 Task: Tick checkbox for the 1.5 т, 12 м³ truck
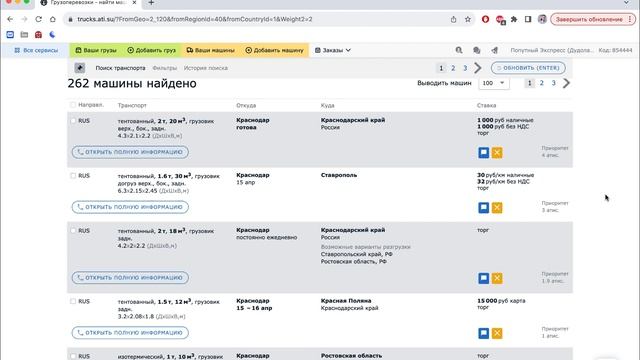click(73, 301)
